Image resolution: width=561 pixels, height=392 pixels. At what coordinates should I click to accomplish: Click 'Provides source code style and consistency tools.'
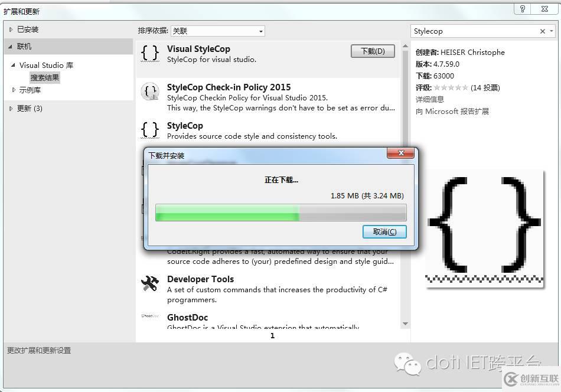tap(252, 136)
